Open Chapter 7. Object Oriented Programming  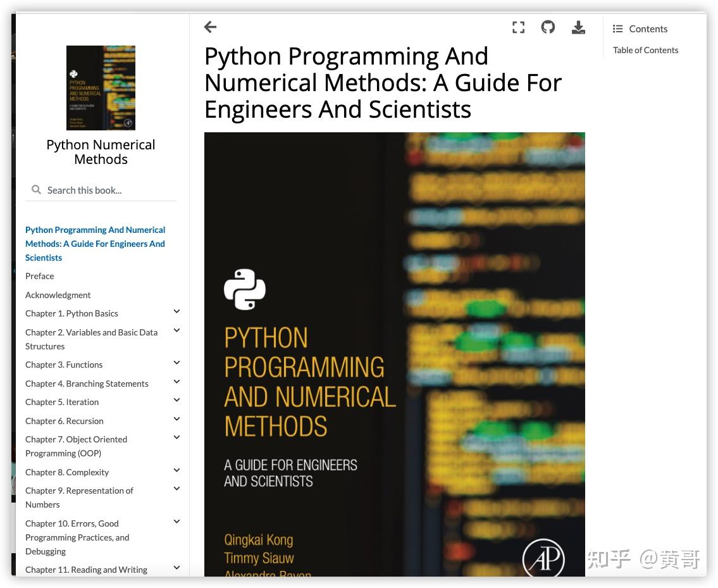pyautogui.click(x=77, y=446)
